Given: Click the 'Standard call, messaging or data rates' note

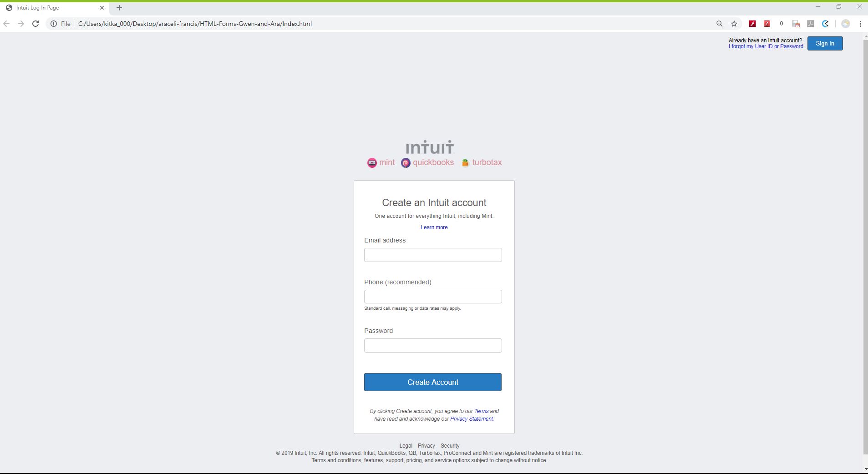Looking at the screenshot, I should [x=412, y=308].
